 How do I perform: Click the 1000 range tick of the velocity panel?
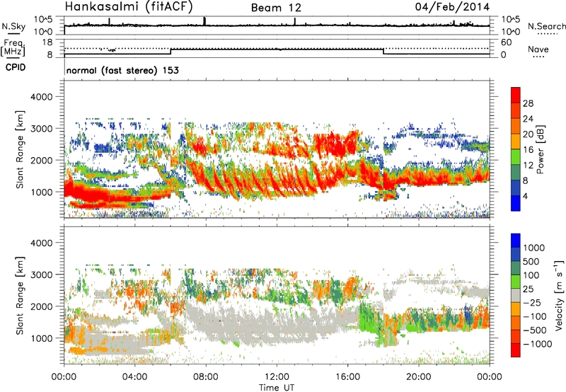(42, 338)
